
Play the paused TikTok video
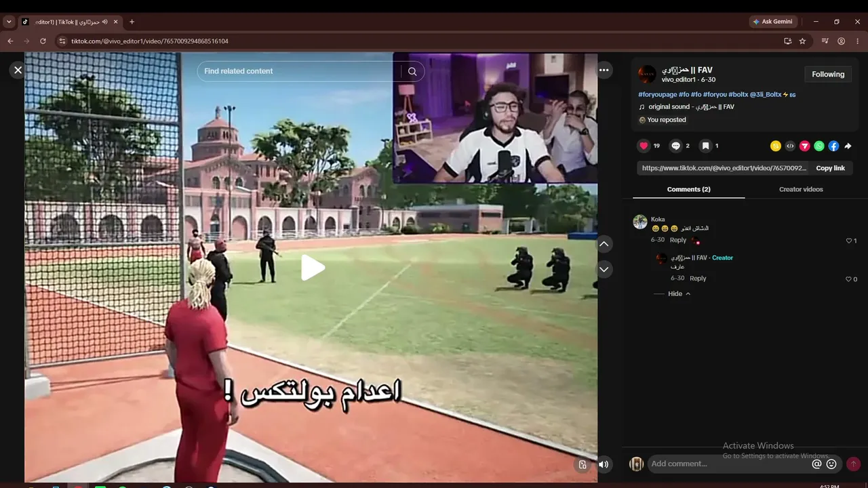pos(313,268)
